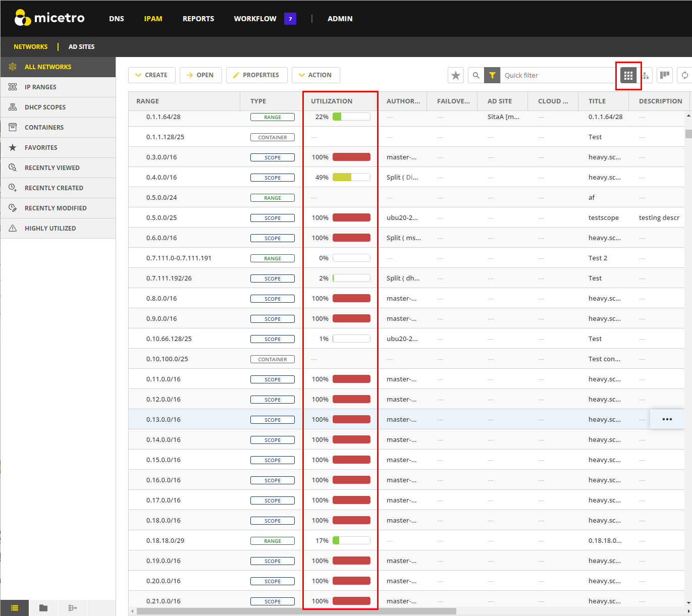Viewport: 692px width, 616px height.
Task: Switch to flat grid view
Action: pyautogui.click(x=628, y=76)
